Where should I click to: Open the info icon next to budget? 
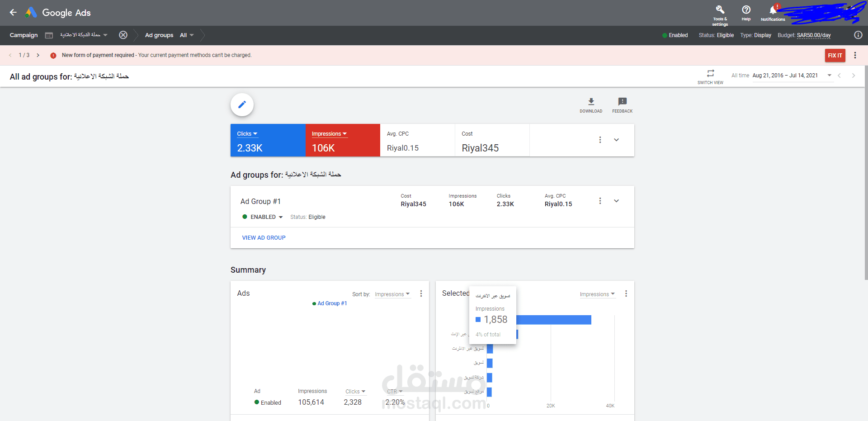[x=858, y=35]
